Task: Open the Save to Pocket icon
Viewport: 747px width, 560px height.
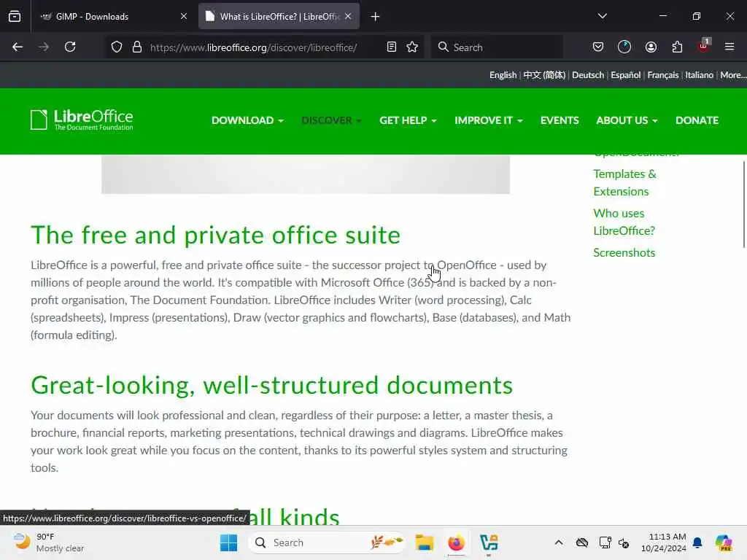Action: click(598, 47)
